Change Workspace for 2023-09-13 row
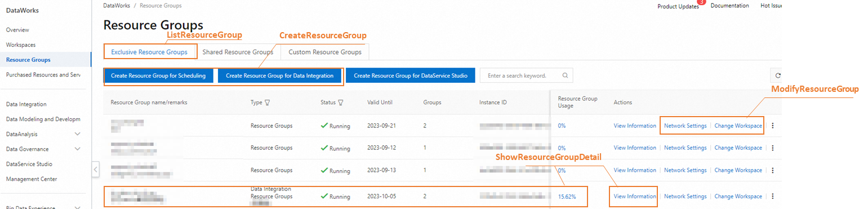Viewport: 868px width, 209px height. (x=738, y=170)
